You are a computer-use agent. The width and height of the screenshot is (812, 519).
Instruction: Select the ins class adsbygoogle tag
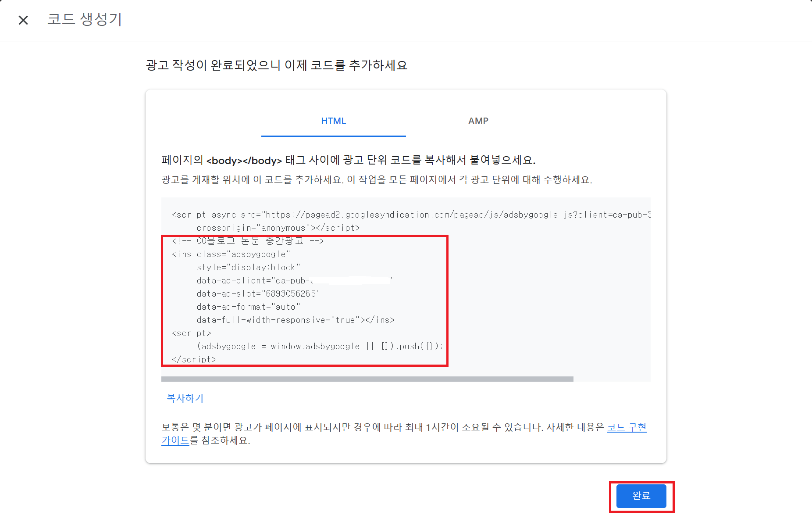point(230,254)
